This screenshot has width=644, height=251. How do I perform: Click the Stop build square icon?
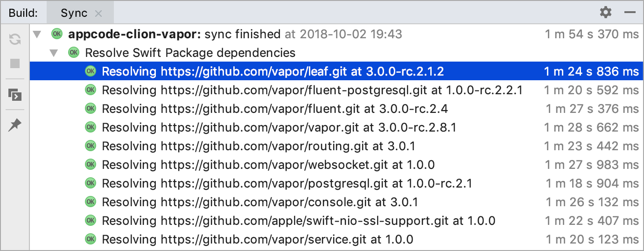[x=15, y=63]
